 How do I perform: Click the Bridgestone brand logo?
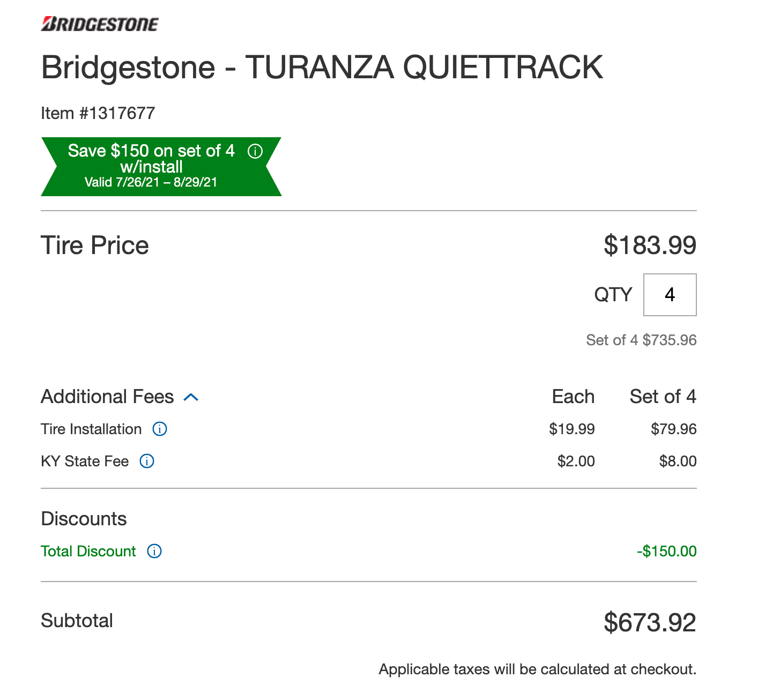(100, 24)
